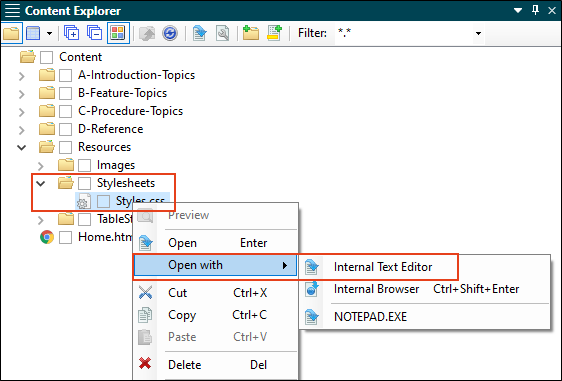Choose Delete from the context menu
Screen dimensions: 562x381
(x=215, y=365)
